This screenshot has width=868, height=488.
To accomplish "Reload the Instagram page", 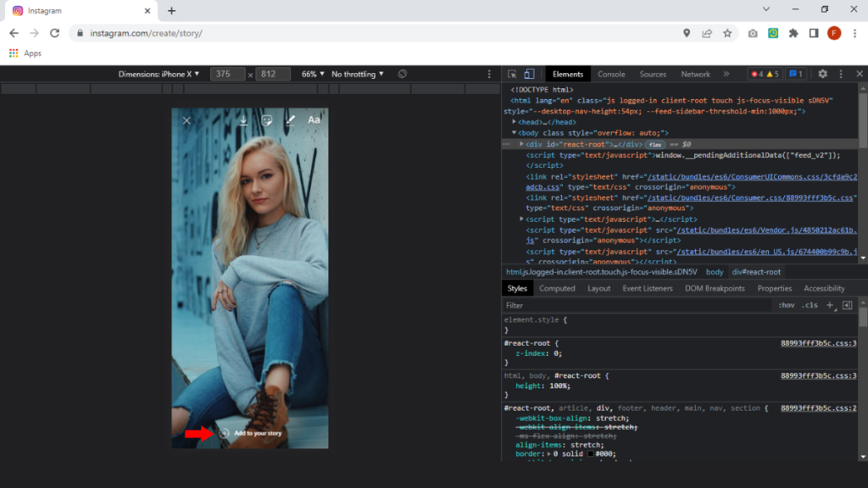I will pyautogui.click(x=55, y=33).
